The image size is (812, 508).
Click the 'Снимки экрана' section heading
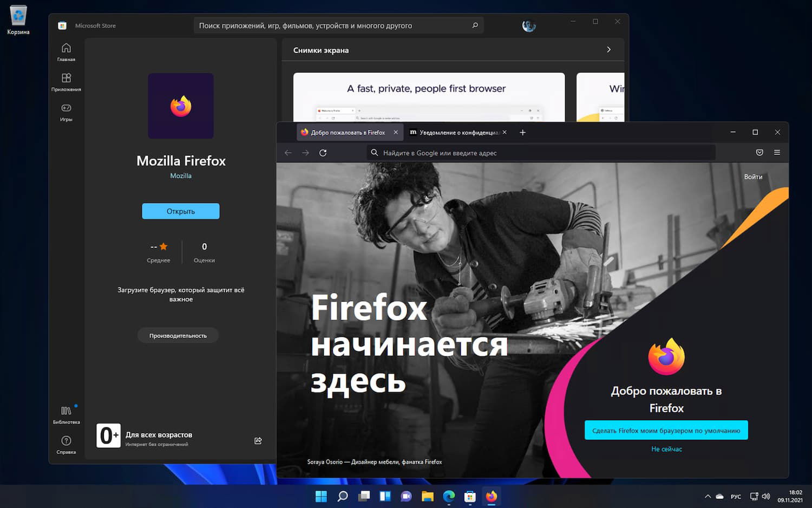(321, 50)
